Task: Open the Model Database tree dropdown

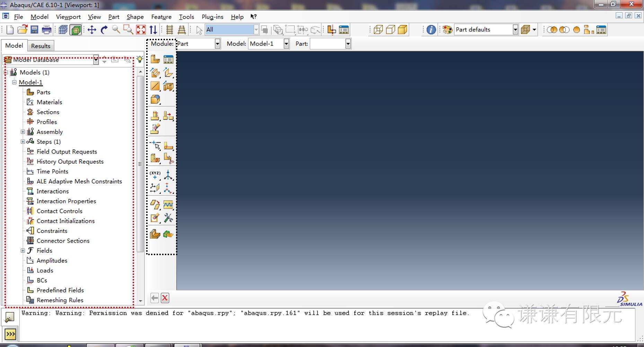Action: (x=96, y=60)
